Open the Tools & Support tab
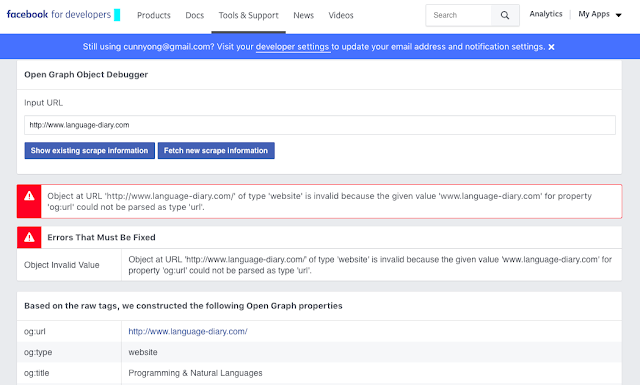 249,16
